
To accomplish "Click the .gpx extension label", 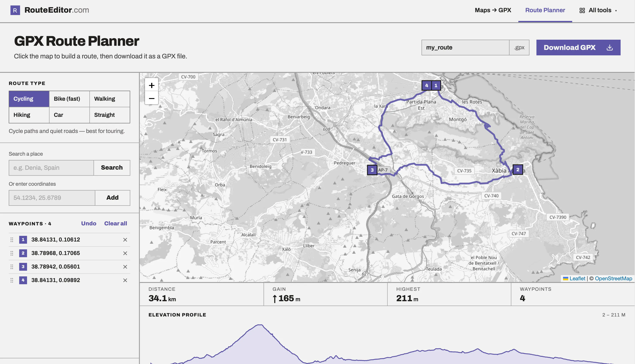I will click(519, 48).
